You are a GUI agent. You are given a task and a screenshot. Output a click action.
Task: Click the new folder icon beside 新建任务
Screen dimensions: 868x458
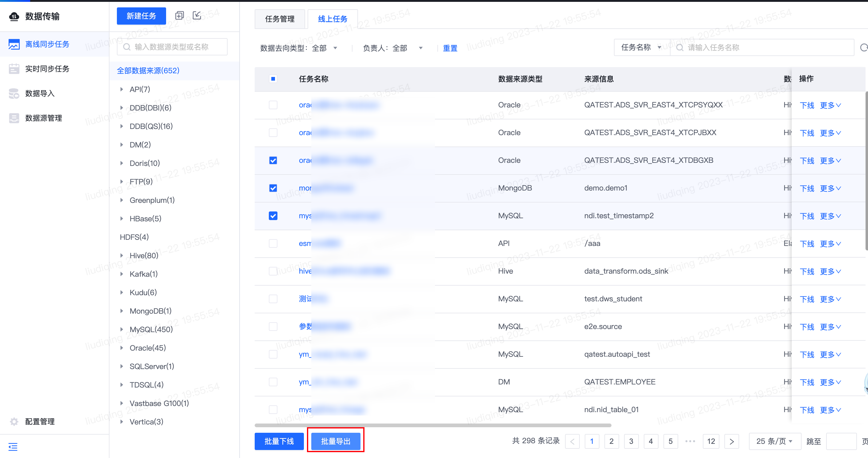180,15
